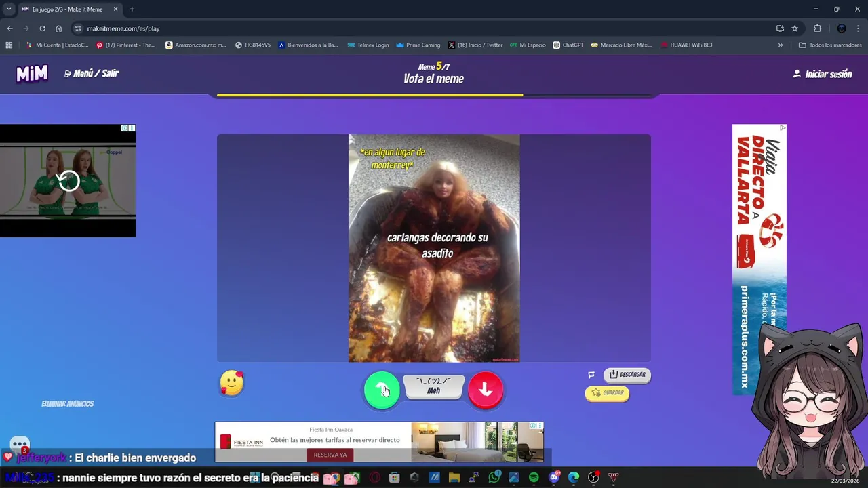This screenshot has height=488, width=868.
Task: Open the Amazon.com.mx bookmark
Action: pyautogui.click(x=196, y=45)
